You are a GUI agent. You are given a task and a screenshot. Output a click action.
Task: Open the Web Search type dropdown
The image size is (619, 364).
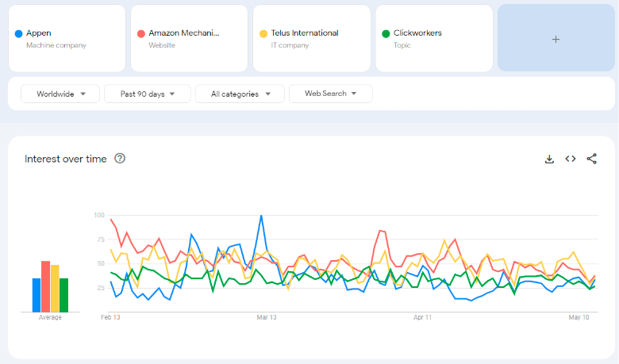tap(330, 94)
